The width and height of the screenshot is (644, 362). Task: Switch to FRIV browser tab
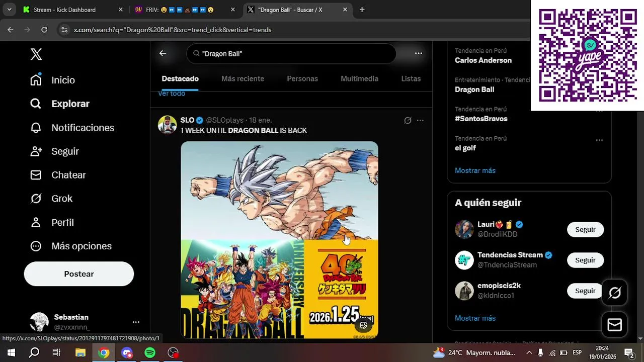185,10
